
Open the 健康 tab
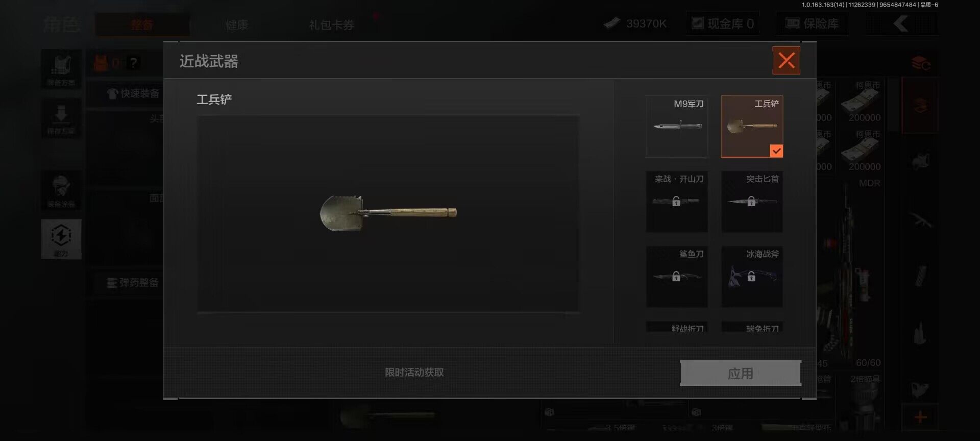click(237, 24)
